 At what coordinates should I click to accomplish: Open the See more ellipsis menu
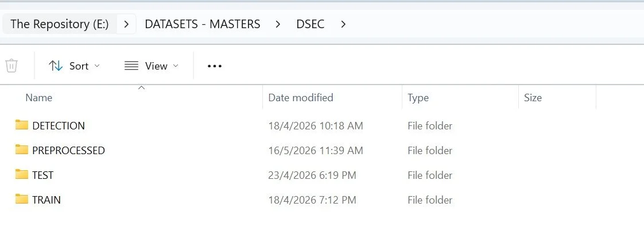215,66
